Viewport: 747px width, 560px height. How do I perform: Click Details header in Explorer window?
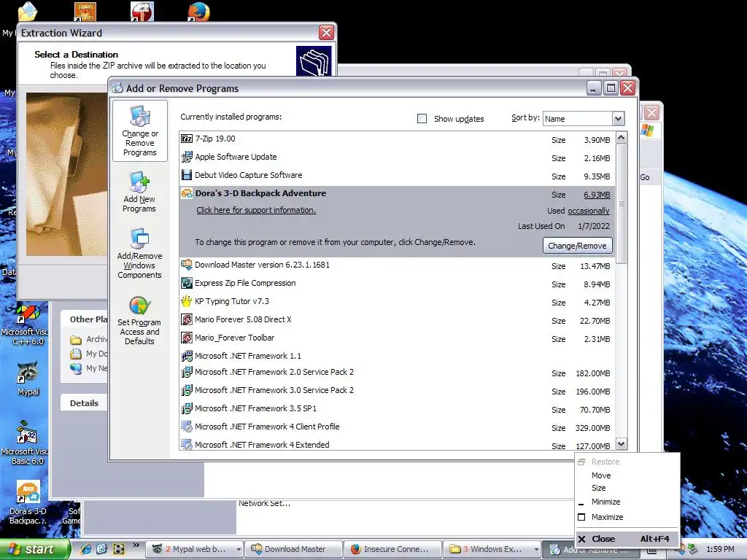click(x=84, y=402)
